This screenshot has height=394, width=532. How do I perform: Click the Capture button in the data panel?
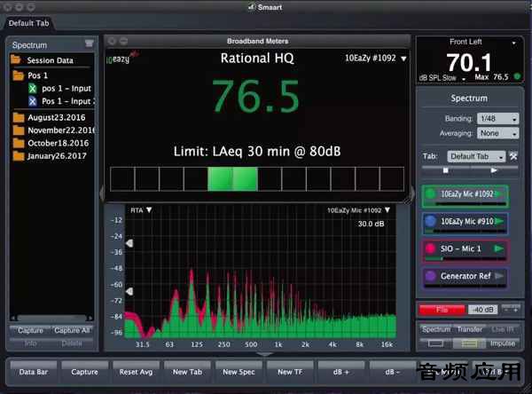(x=30, y=330)
